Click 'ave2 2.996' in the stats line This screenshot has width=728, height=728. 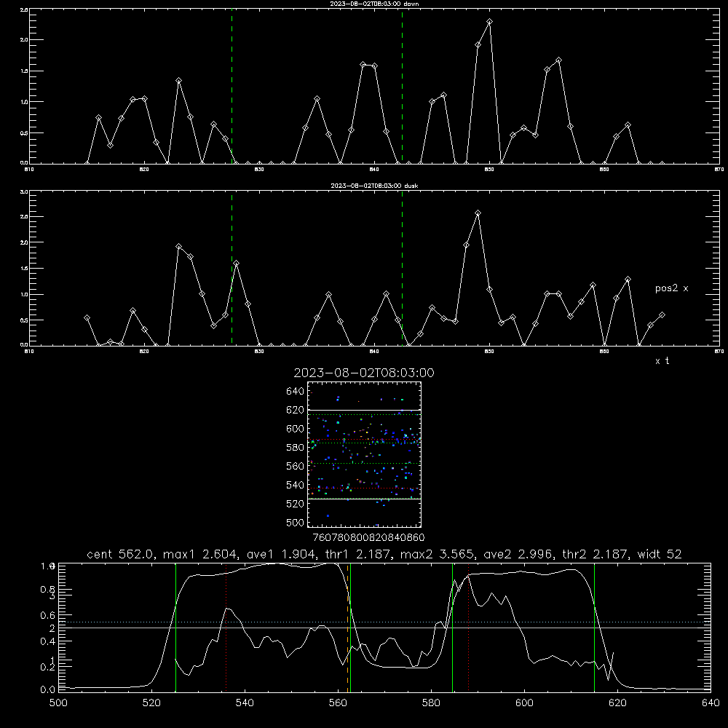519,554
